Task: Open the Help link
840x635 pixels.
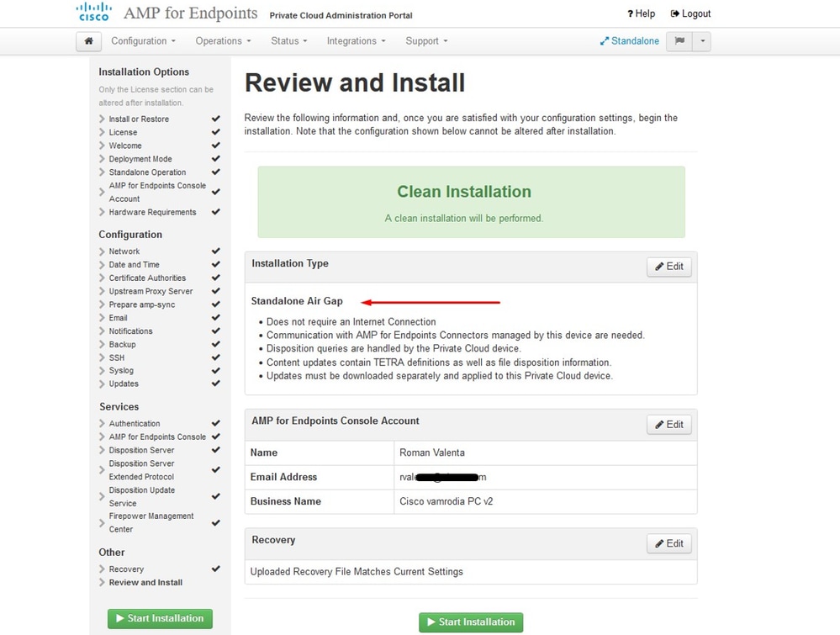Action: pyautogui.click(x=642, y=14)
